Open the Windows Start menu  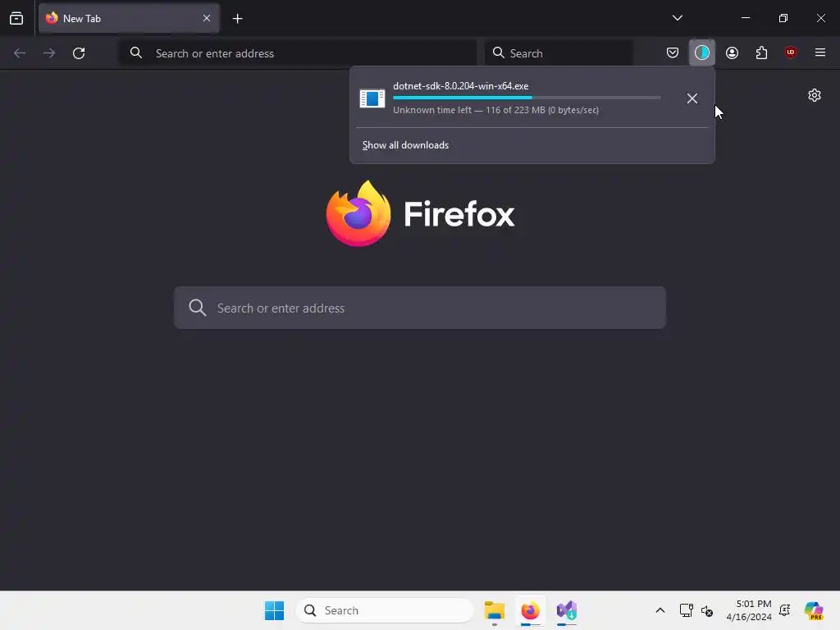[274, 610]
